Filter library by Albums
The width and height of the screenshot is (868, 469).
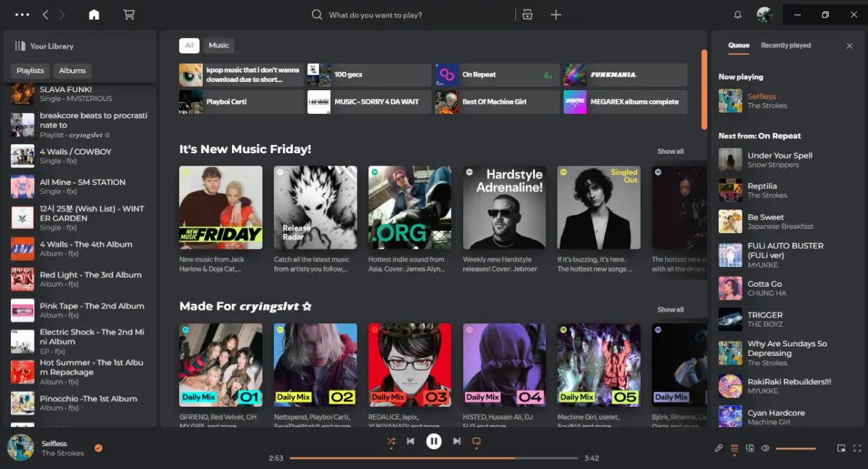tap(73, 70)
